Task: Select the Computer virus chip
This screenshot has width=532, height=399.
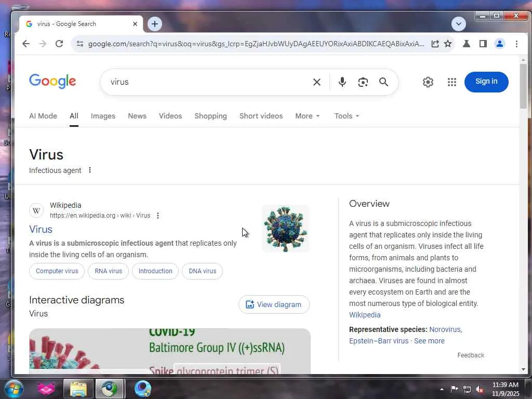Action: click(57, 271)
